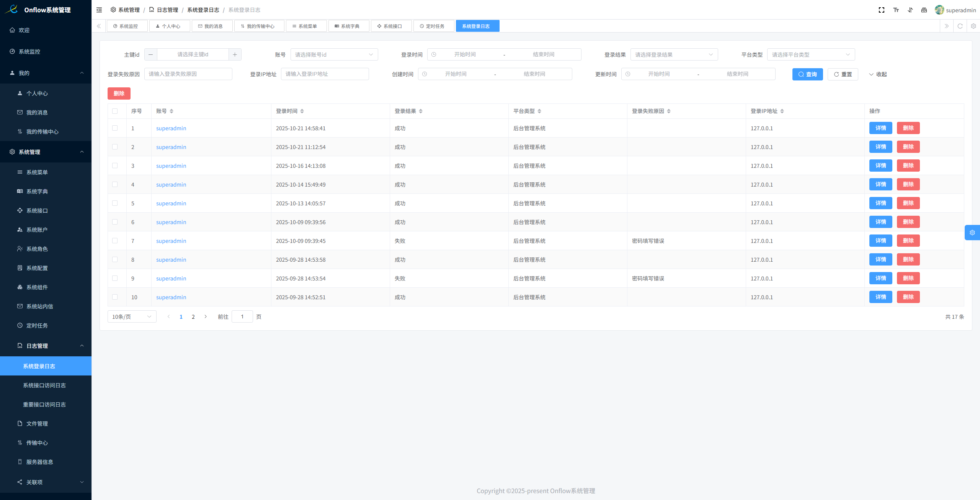
Task: Switch to the 定时任务 tab
Action: coord(433,26)
